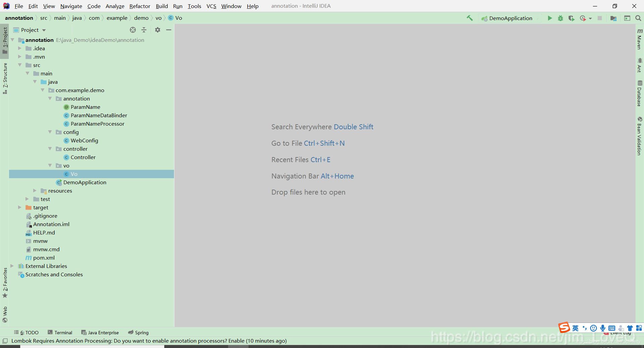Open Bean Validation tool window
644x348 pixels.
(640, 136)
